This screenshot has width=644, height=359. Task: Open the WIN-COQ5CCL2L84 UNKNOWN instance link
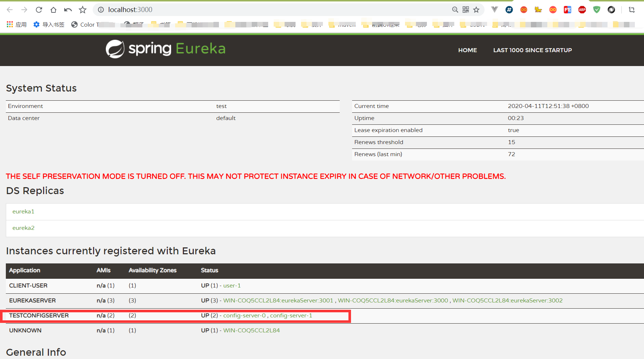(251, 331)
